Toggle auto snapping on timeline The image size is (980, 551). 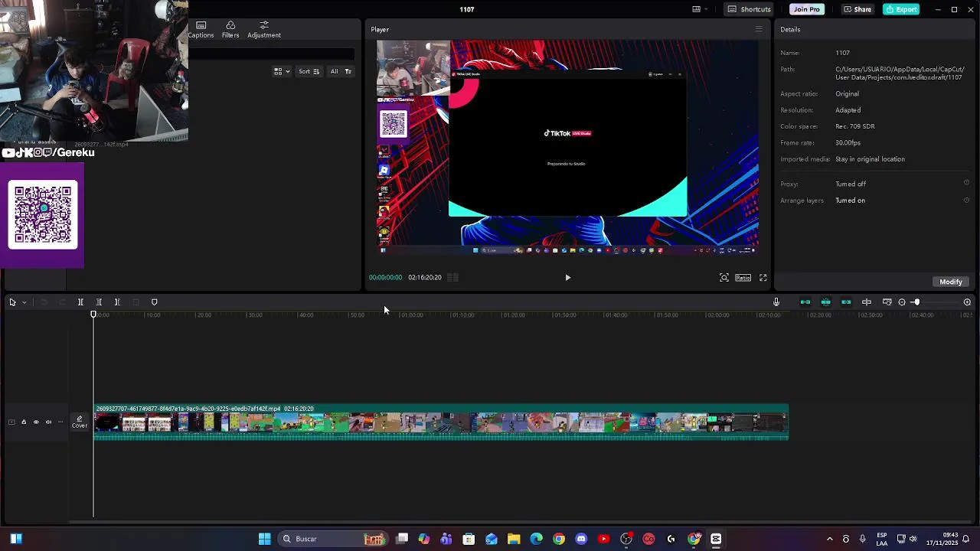coord(825,302)
